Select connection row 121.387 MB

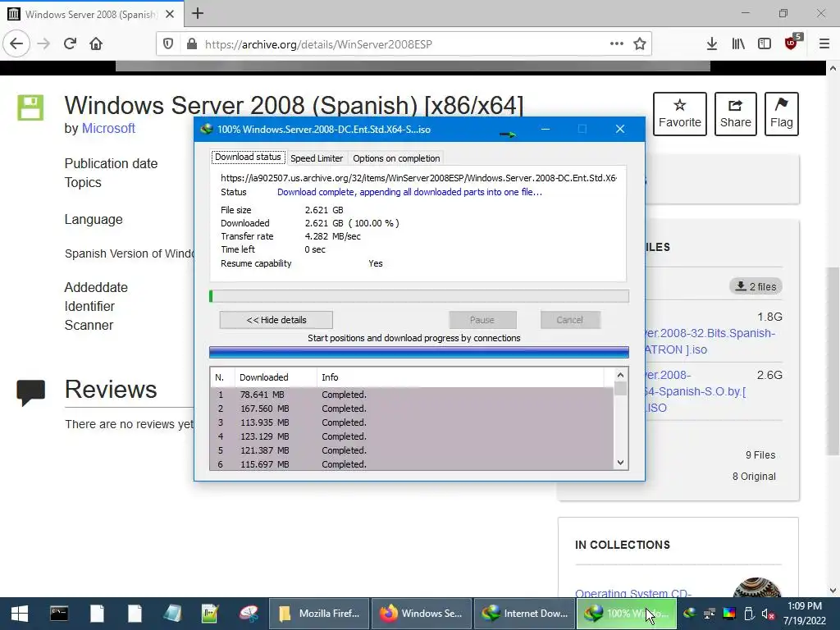[412, 450]
